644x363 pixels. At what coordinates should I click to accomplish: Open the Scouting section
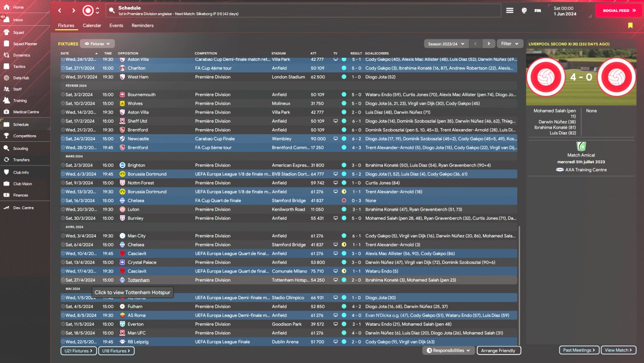tap(21, 148)
